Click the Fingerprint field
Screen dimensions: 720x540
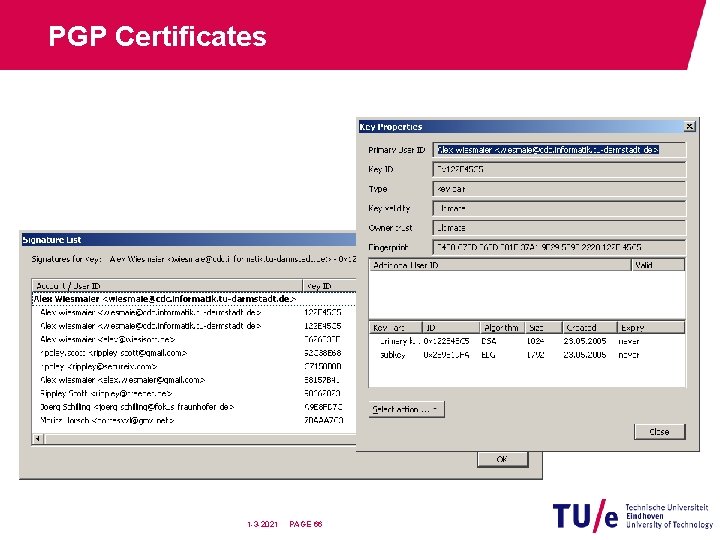(559, 247)
